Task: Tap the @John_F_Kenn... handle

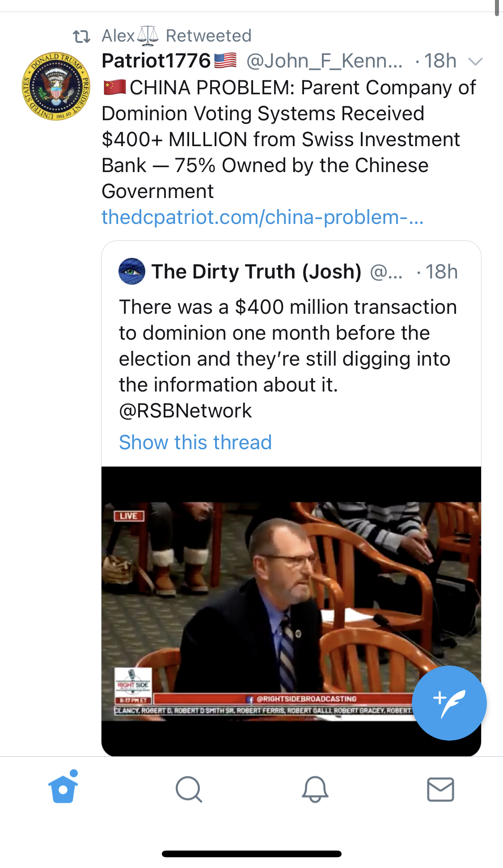Action: [x=324, y=61]
